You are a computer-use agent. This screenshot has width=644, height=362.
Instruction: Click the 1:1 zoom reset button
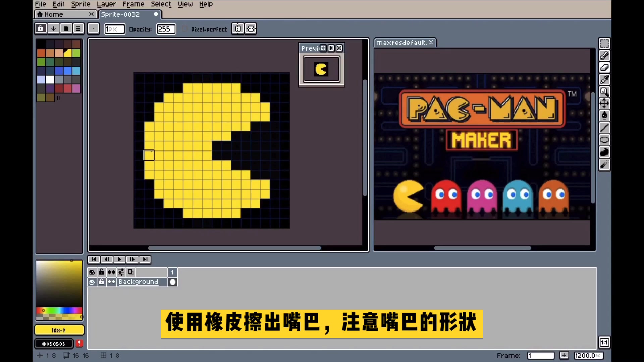tap(604, 342)
